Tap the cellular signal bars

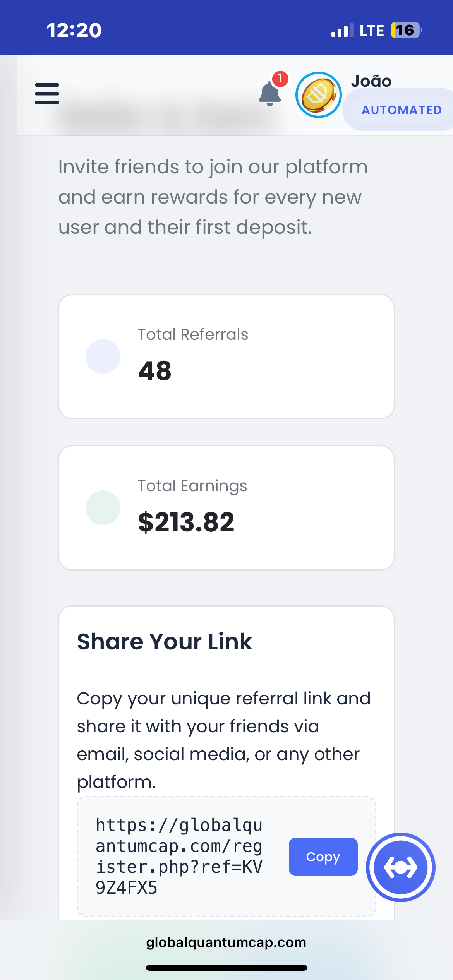tap(342, 30)
